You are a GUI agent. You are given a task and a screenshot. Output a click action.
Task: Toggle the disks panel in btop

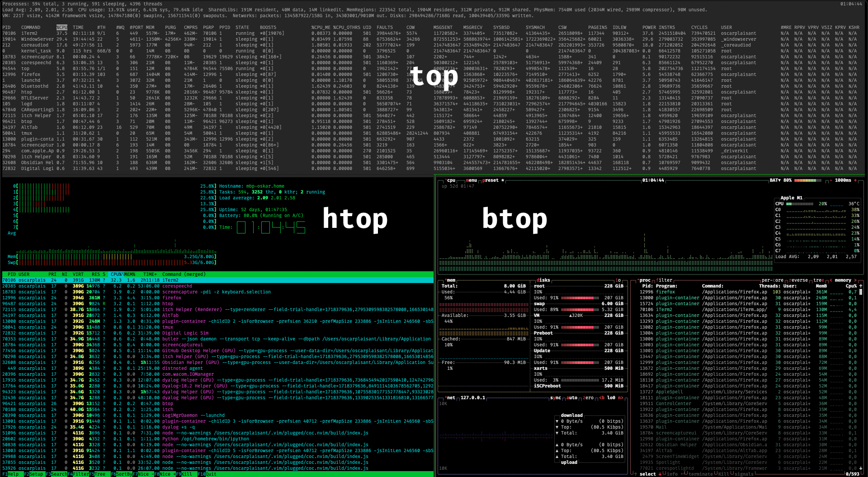[x=543, y=280]
